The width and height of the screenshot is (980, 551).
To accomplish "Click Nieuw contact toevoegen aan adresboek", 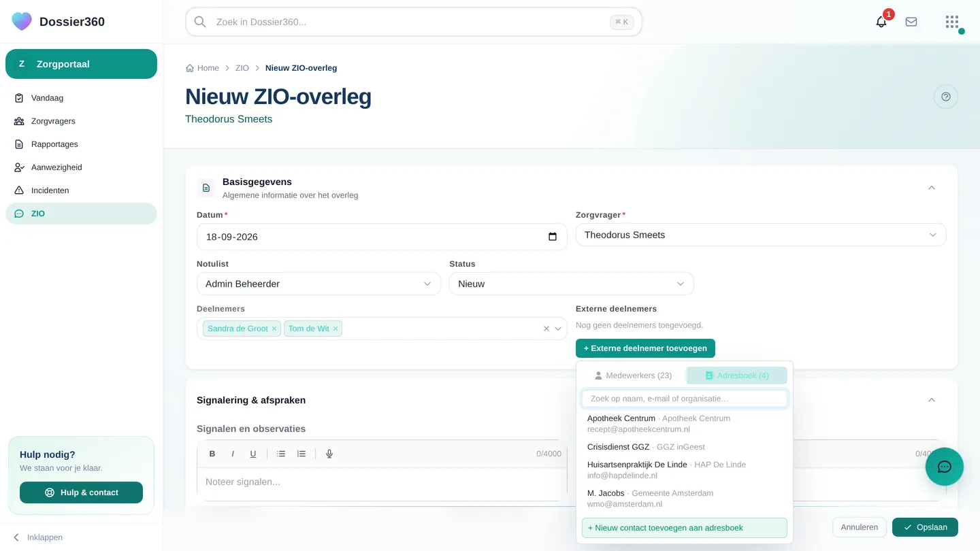I will (685, 528).
